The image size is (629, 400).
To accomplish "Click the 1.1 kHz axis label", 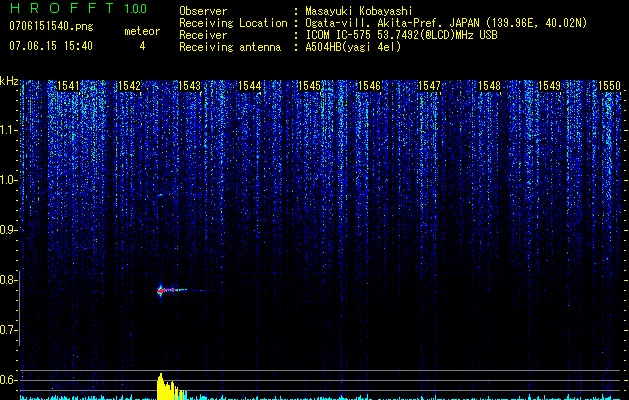I will 8,130.
